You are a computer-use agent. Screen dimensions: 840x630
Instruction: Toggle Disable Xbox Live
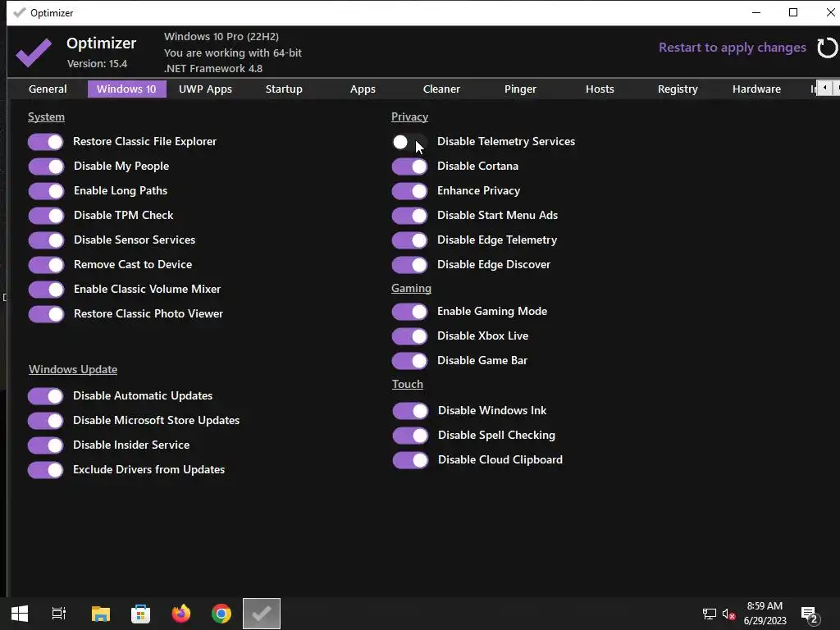coord(409,336)
